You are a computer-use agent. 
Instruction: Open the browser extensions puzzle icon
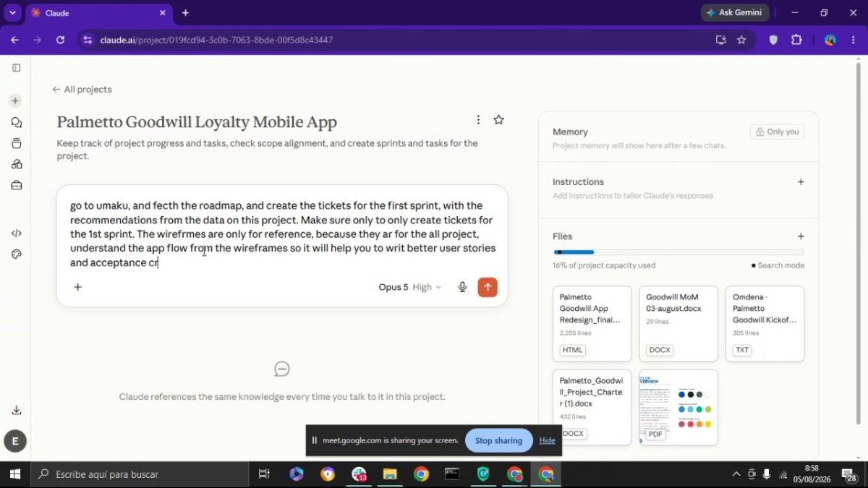pos(796,40)
